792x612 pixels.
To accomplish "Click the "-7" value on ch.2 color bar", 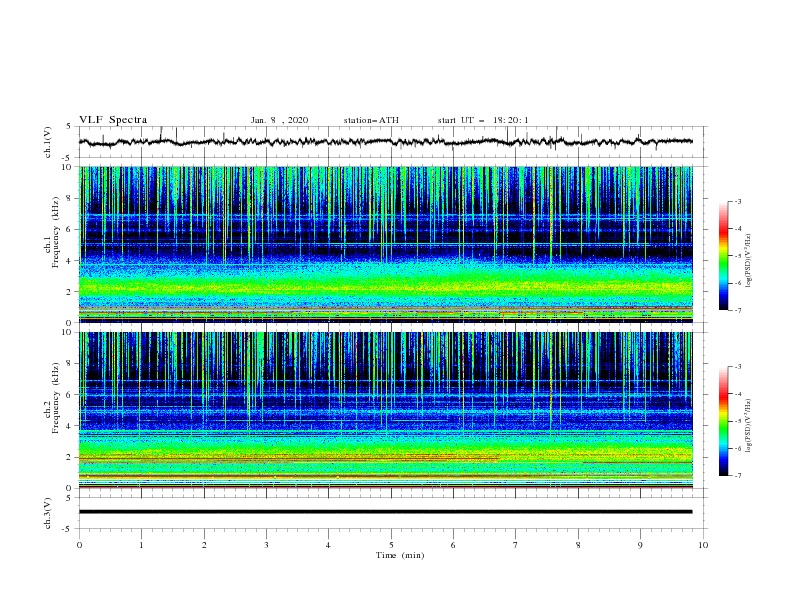I will [737, 476].
